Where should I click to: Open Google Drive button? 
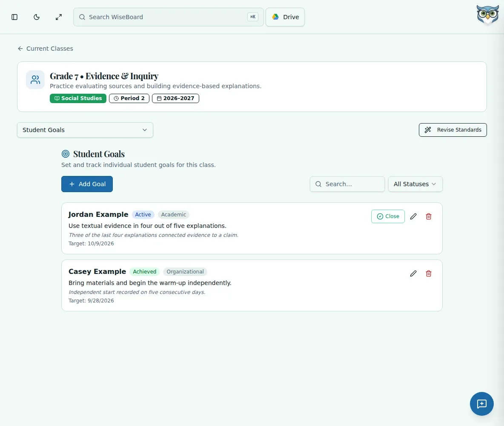[285, 17]
